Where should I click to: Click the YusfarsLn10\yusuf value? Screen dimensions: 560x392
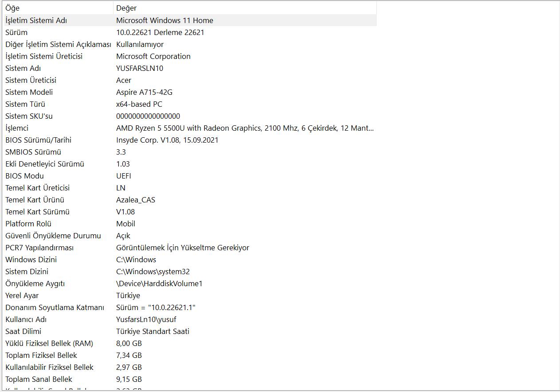(x=146, y=319)
